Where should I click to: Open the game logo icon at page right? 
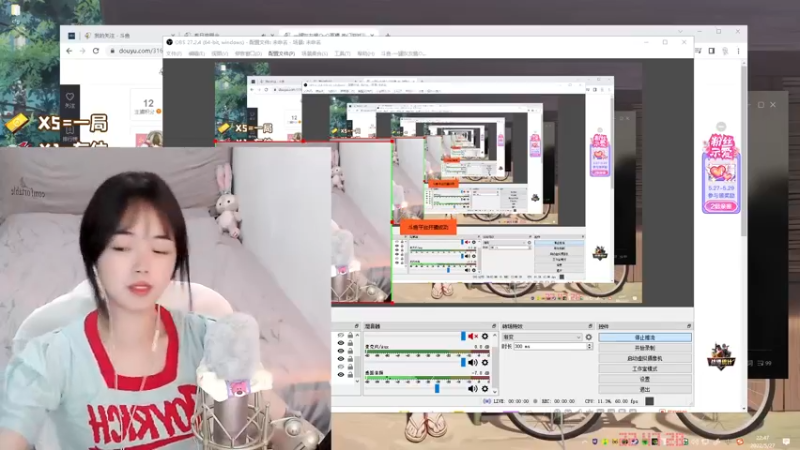click(720, 357)
